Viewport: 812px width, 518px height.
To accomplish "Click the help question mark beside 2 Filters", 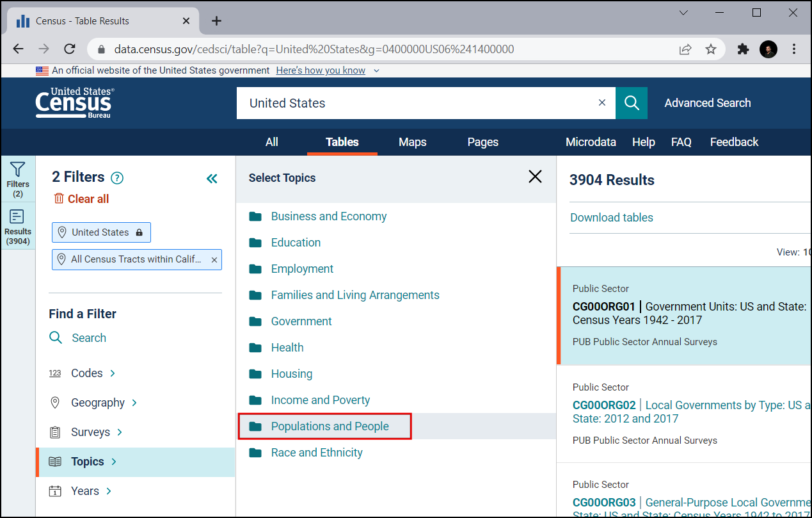I will click(117, 178).
